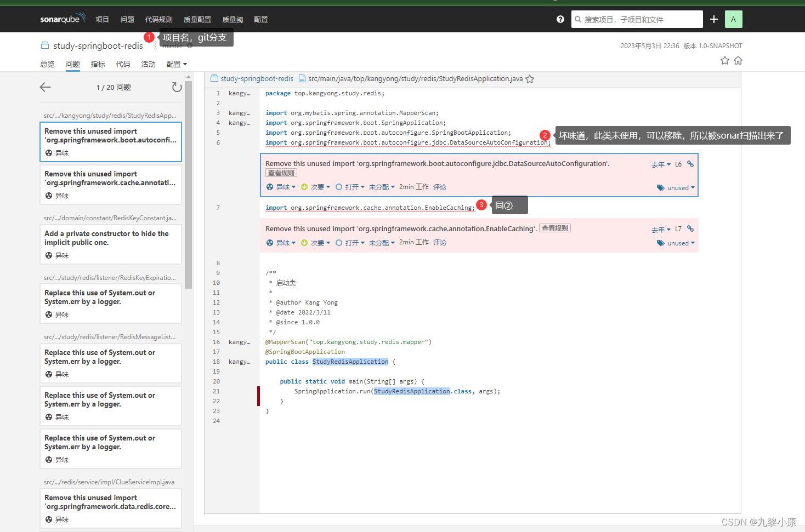The image size is (805, 532).
Task: Click 评论 link on L7 issue
Action: click(x=440, y=242)
